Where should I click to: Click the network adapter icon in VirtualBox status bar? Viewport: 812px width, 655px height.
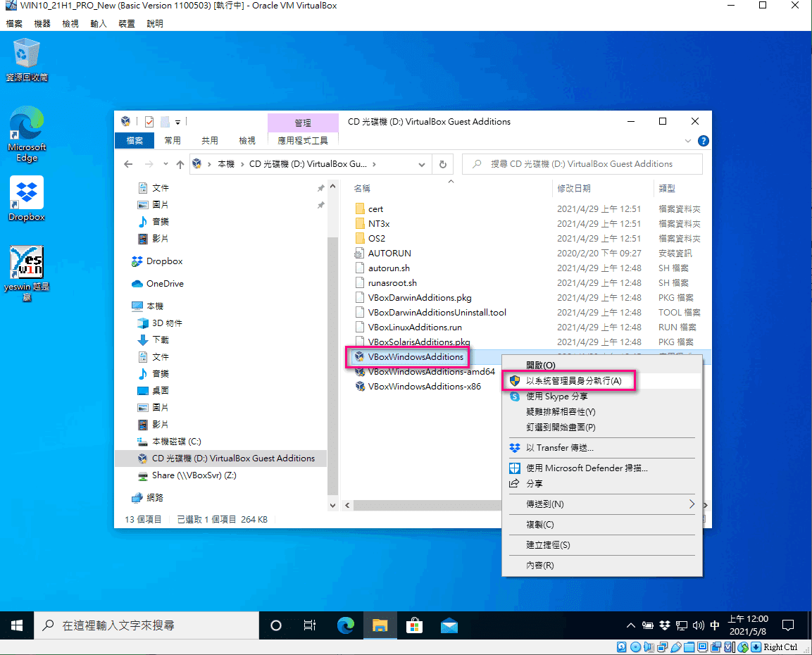tap(662, 647)
